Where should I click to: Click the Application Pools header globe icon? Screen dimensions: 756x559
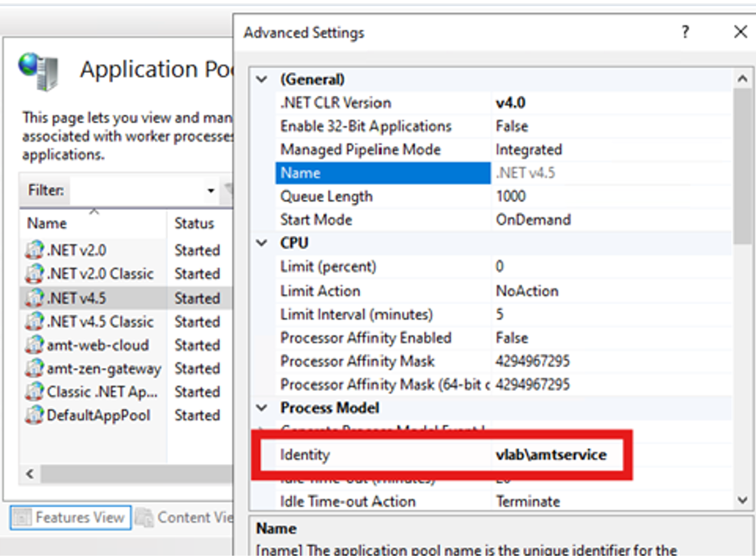(39, 71)
